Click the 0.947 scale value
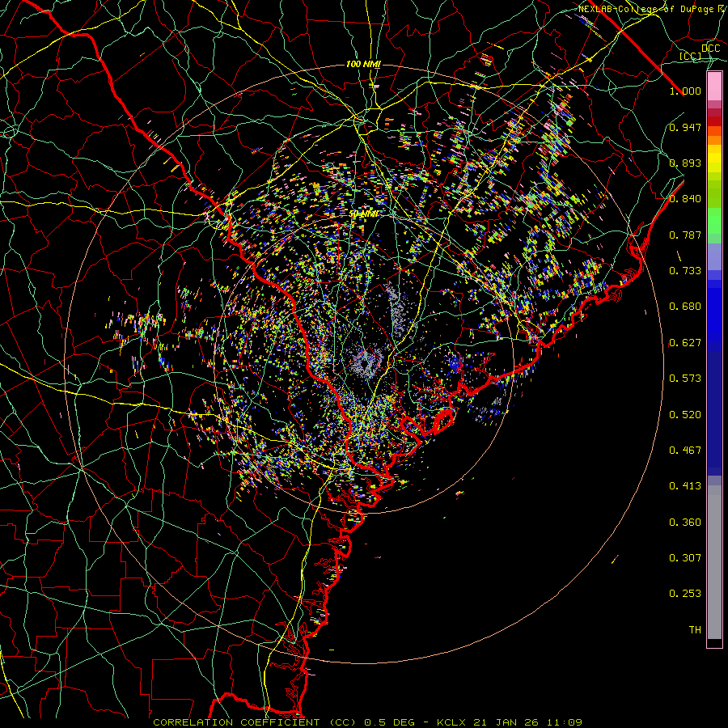The image size is (728, 728). pos(685,127)
